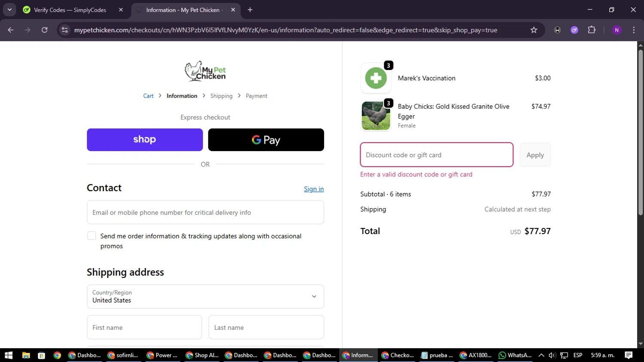Click the Sign in link
Viewport: 644px width, 362px height.
314,189
